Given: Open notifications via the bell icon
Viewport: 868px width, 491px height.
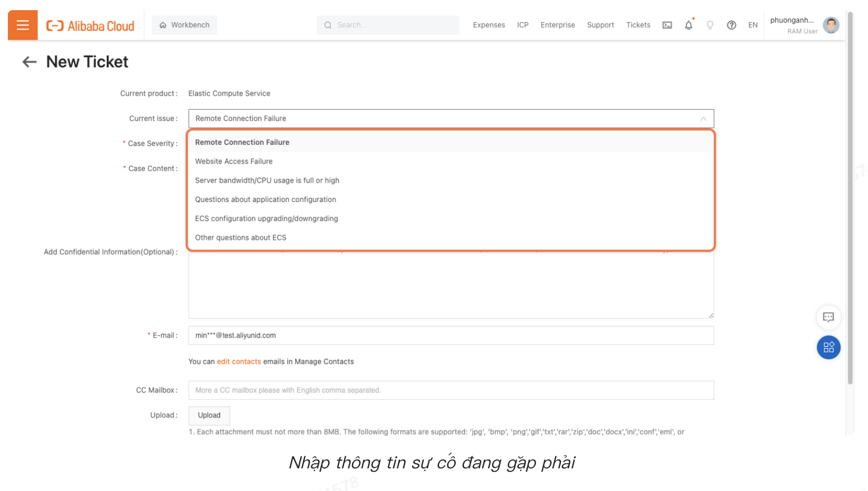Looking at the screenshot, I should [x=688, y=25].
